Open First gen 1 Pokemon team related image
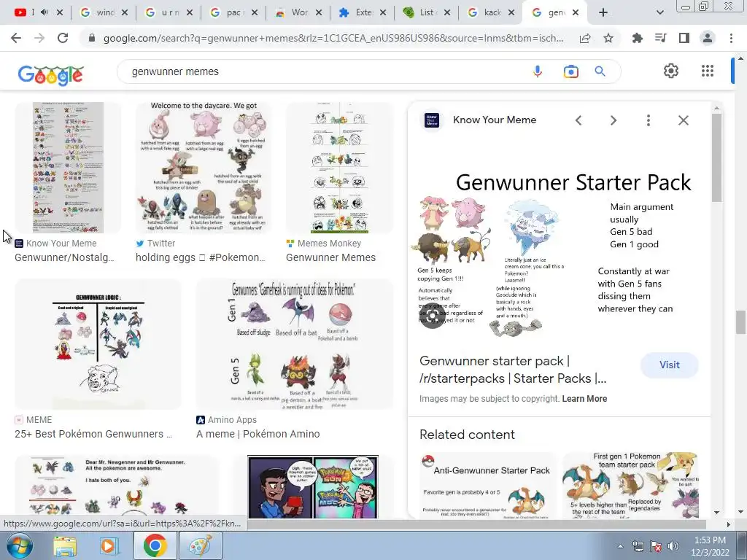 click(630, 485)
